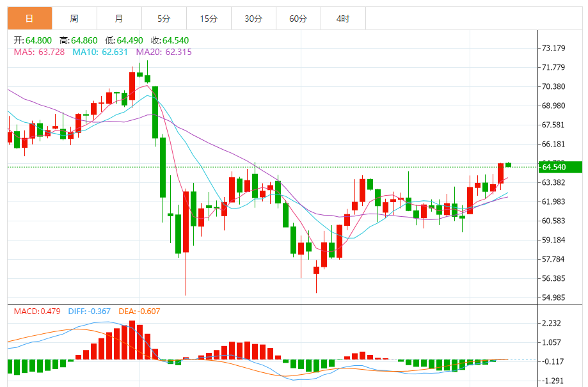
Task: Open the 30分 chart tab
Action: click(x=253, y=19)
